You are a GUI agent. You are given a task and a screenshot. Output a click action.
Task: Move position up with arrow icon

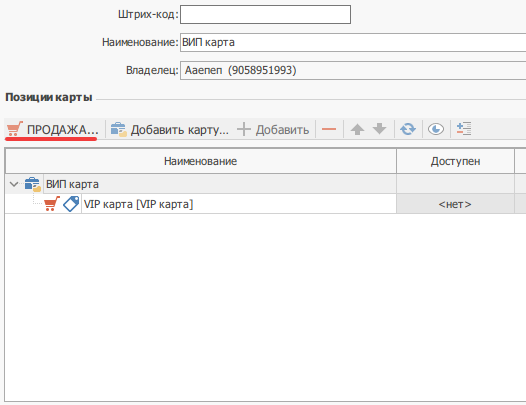[358, 129]
